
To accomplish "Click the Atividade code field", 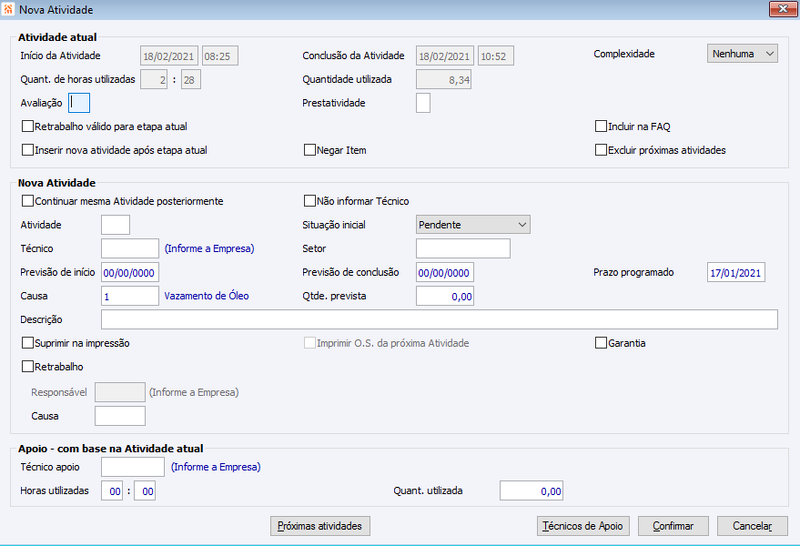I will click(115, 225).
